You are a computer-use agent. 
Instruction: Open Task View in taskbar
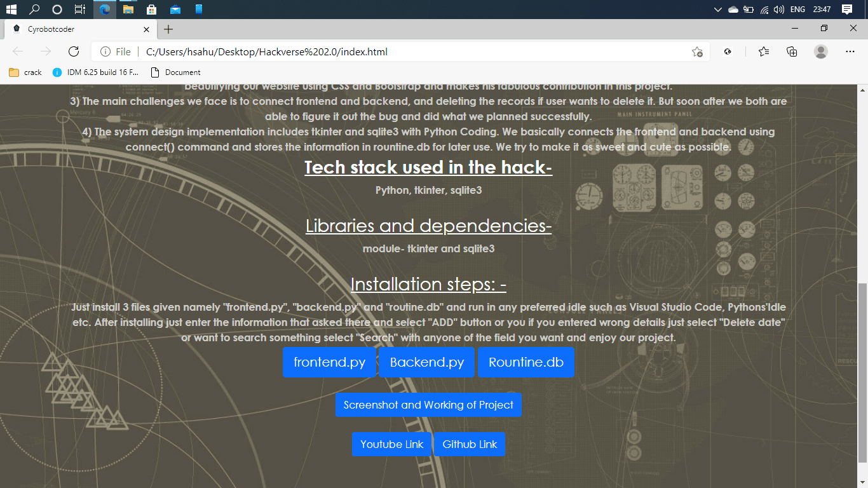coord(80,10)
